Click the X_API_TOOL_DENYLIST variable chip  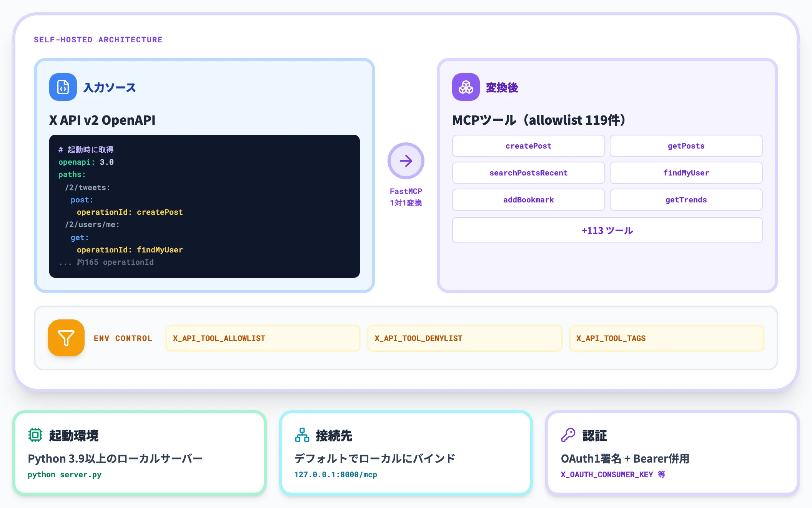(464, 338)
